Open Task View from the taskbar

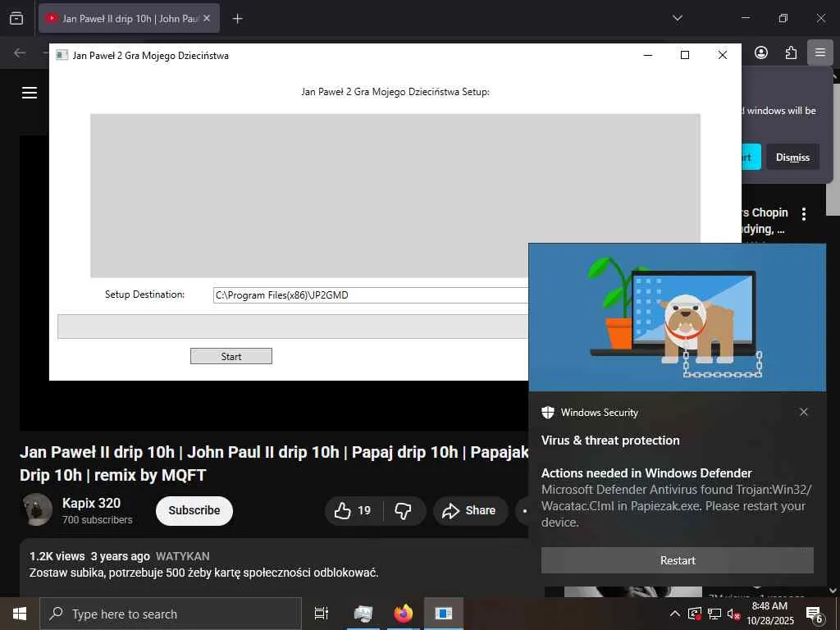(x=321, y=614)
